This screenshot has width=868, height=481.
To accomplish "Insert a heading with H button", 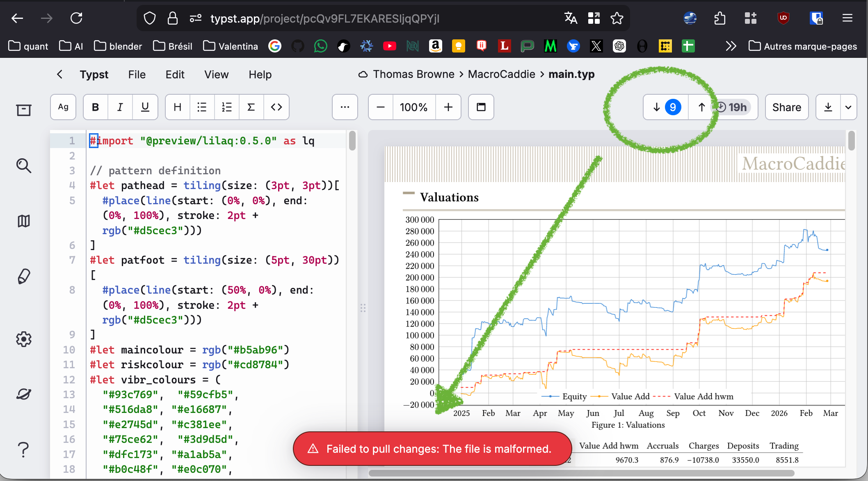I will point(178,107).
